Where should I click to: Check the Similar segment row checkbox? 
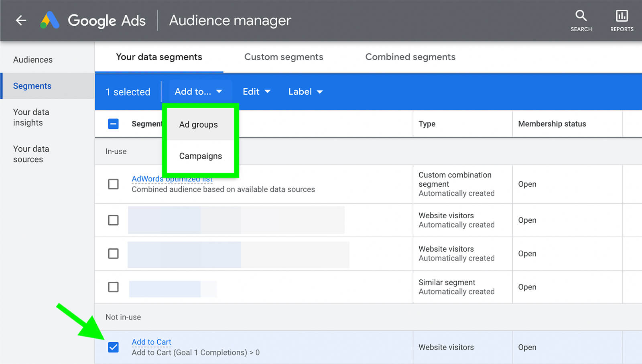[x=114, y=287]
